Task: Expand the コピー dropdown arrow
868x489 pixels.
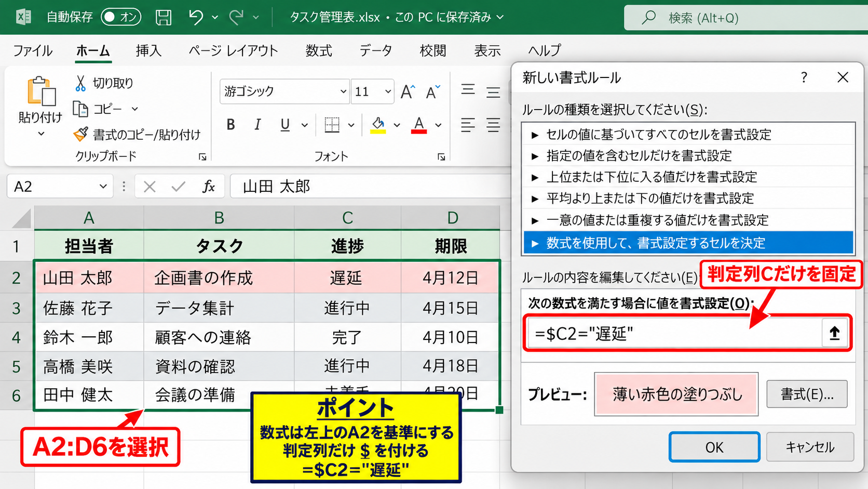Action: [x=135, y=109]
